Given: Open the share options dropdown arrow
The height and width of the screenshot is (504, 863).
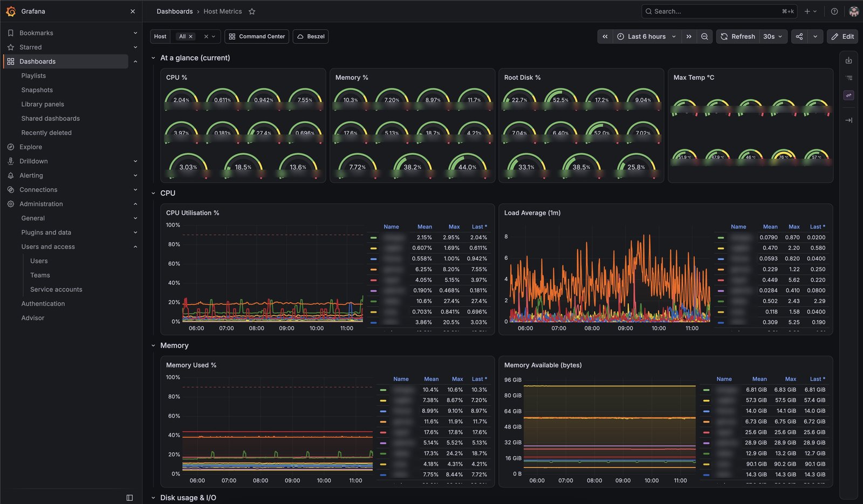Looking at the screenshot, I should tap(815, 37).
